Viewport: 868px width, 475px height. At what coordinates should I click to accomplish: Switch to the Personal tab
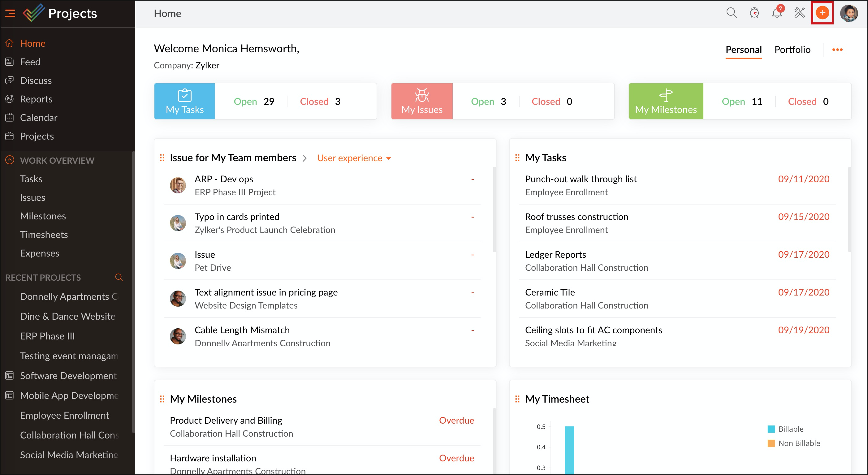coord(743,50)
